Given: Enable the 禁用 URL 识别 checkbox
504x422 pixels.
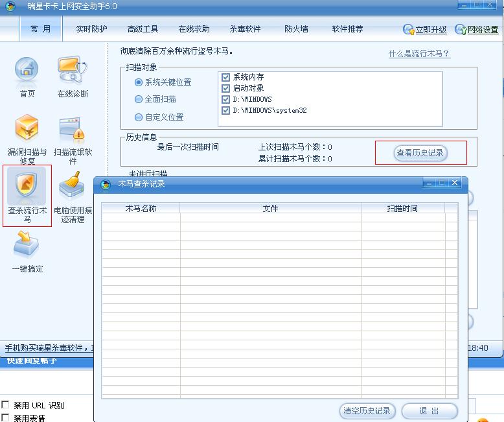Looking at the screenshot, I should pyautogui.click(x=5, y=404).
